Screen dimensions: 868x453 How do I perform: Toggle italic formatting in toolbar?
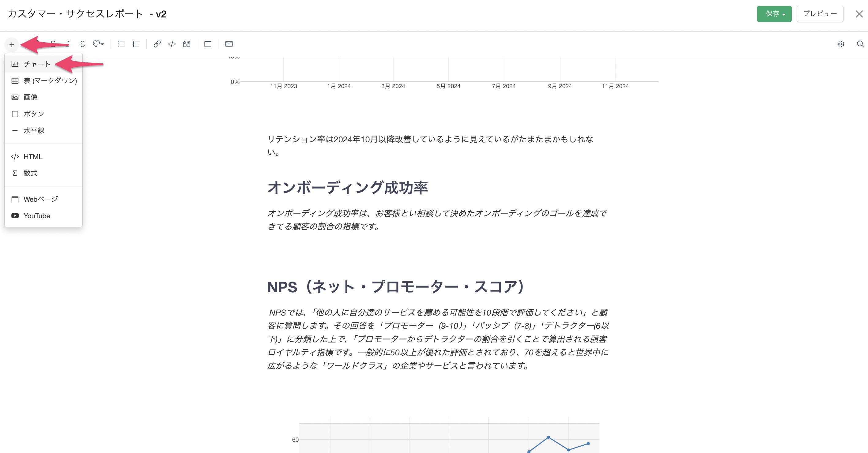(x=68, y=44)
